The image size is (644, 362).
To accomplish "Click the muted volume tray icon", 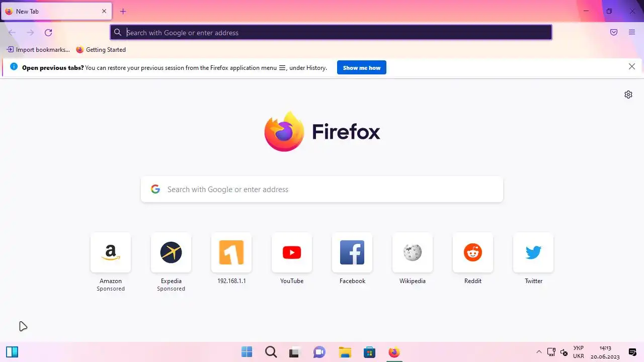I will [x=564, y=352].
